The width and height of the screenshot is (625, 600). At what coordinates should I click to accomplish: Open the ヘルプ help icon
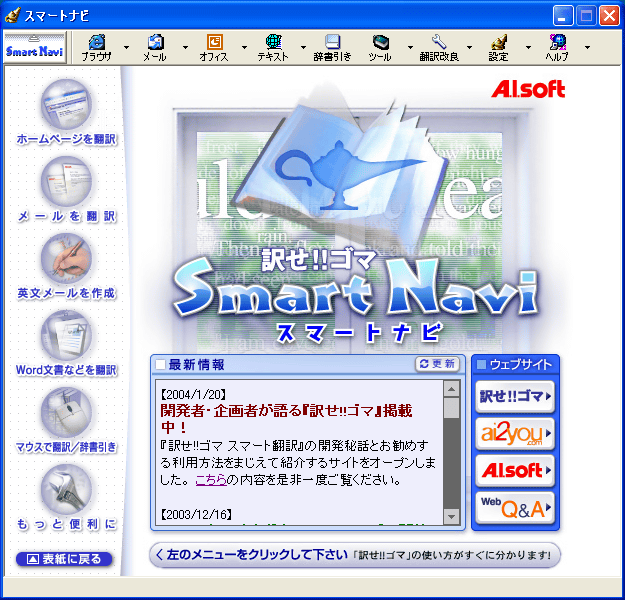(x=557, y=47)
